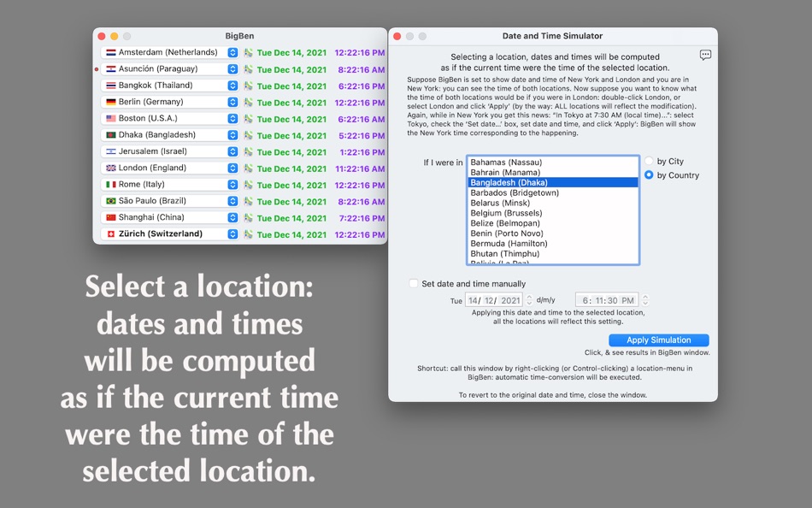Click the China flag icon
The width and height of the screenshot is (812, 508).
111,217
